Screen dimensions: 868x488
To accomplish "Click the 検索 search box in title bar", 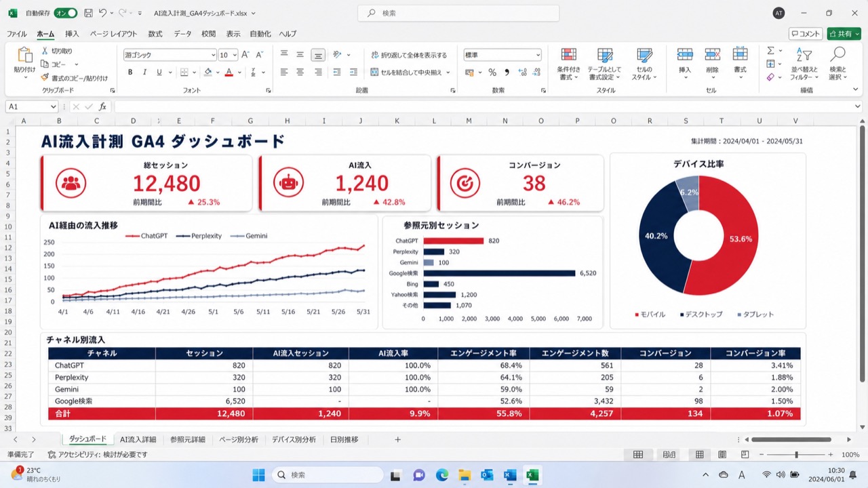I will (458, 13).
